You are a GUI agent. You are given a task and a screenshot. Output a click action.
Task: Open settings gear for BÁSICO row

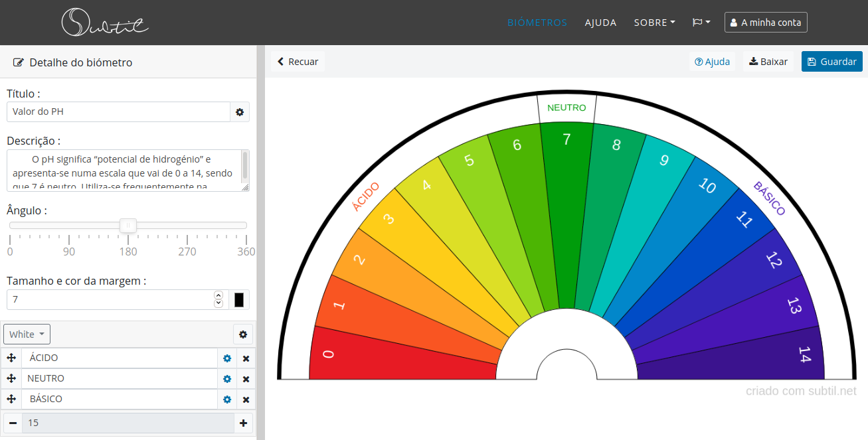coord(227,400)
